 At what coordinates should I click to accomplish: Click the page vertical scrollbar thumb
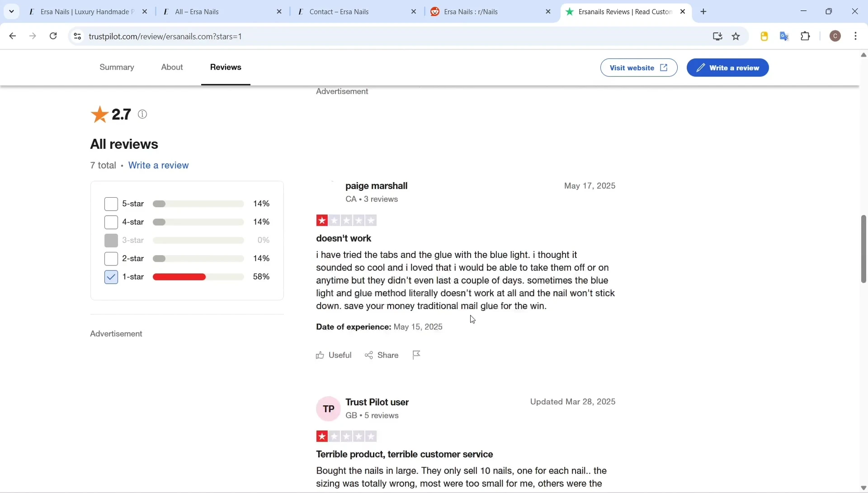(x=863, y=249)
